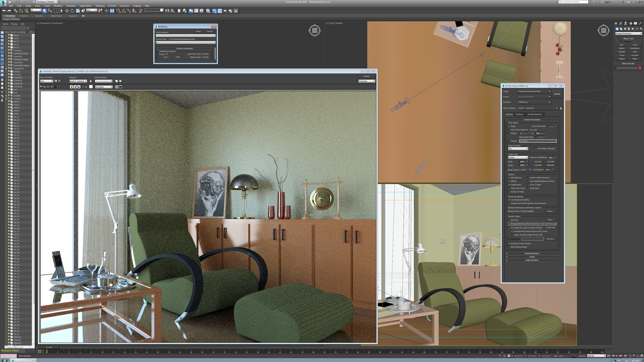Activate the Select and Move tool
Image resolution: width=644 pixels, height=362 pixels.
[x=67, y=11]
